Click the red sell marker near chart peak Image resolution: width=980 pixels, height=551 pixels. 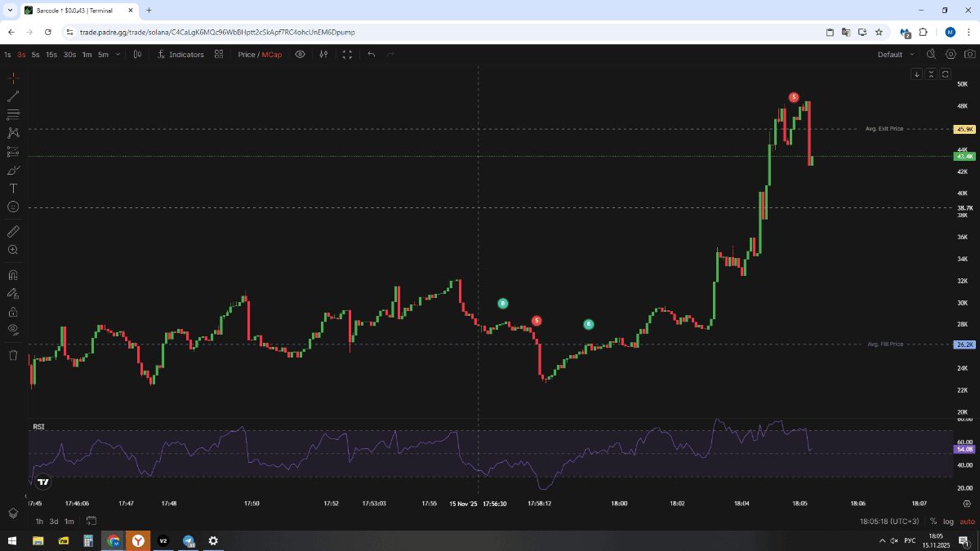(794, 97)
